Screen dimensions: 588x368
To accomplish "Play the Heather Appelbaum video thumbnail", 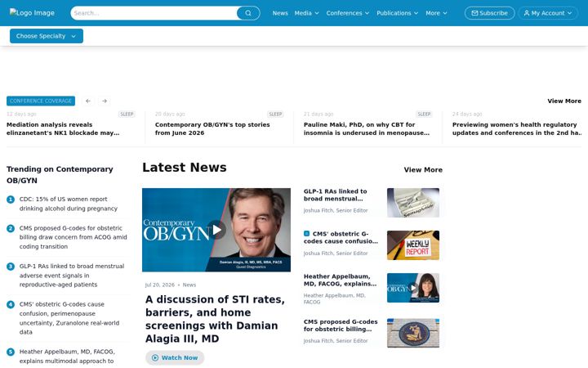I will (x=413, y=288).
